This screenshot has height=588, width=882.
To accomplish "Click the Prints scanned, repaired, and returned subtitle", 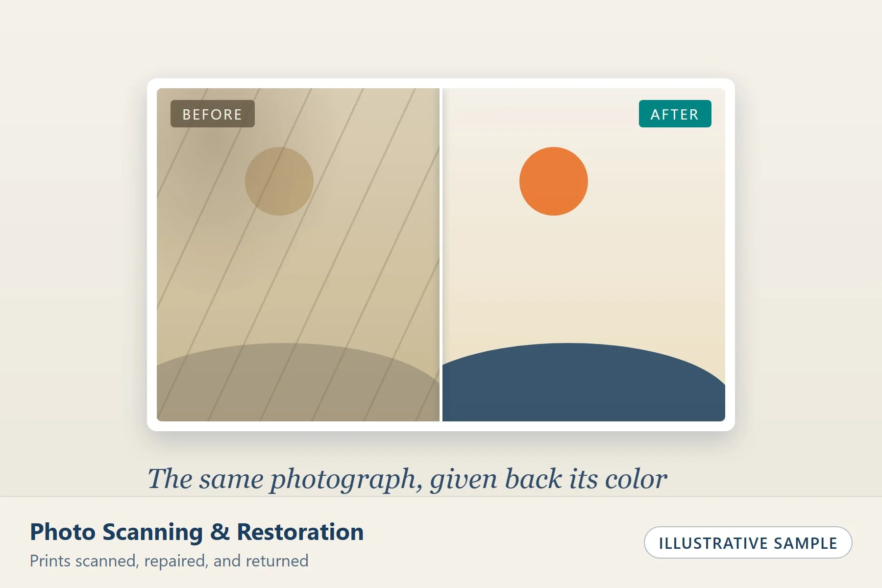I will [x=169, y=561].
